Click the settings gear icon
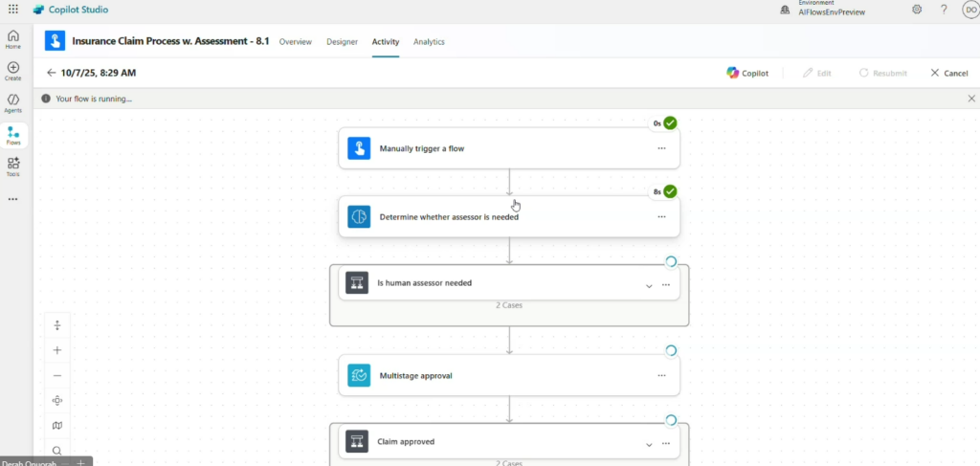 (917, 10)
